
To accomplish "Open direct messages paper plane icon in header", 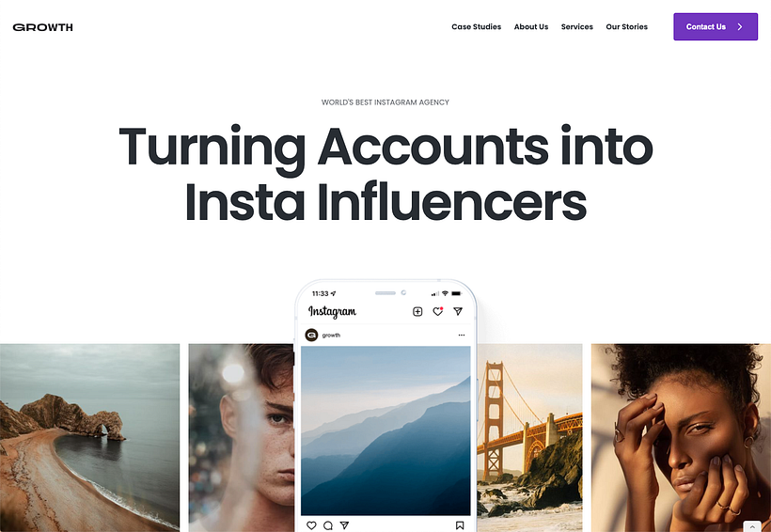I will pyautogui.click(x=458, y=311).
